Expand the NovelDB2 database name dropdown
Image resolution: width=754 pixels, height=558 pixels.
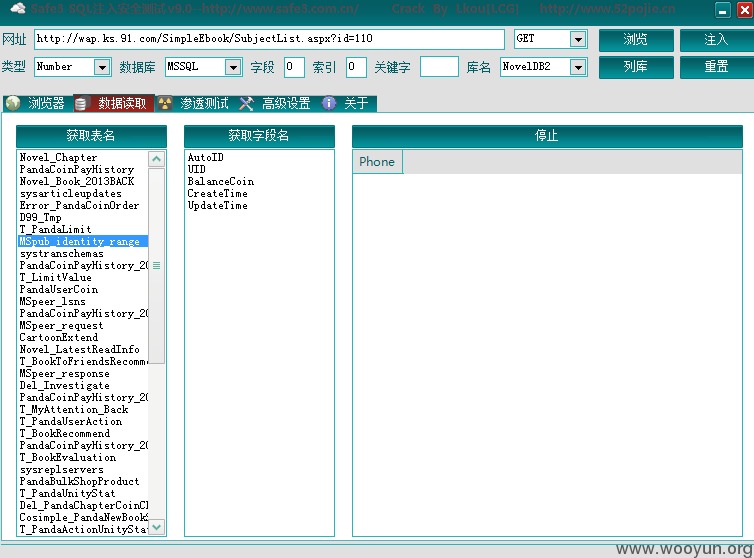[578, 67]
